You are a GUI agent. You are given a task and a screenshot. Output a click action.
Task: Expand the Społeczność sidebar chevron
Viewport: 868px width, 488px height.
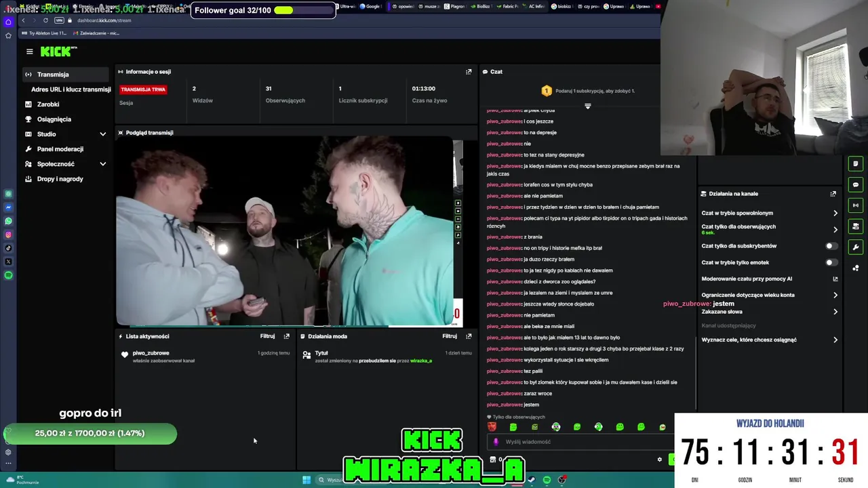point(102,164)
